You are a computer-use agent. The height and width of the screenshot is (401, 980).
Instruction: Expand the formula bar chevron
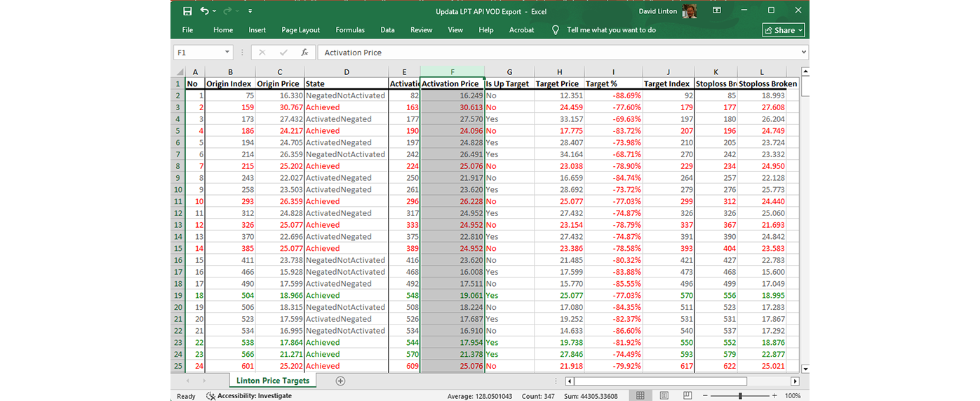tap(803, 53)
